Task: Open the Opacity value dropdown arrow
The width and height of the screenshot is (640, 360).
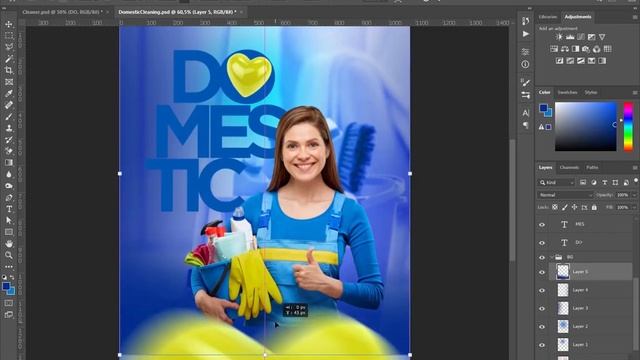Action: coord(634,195)
